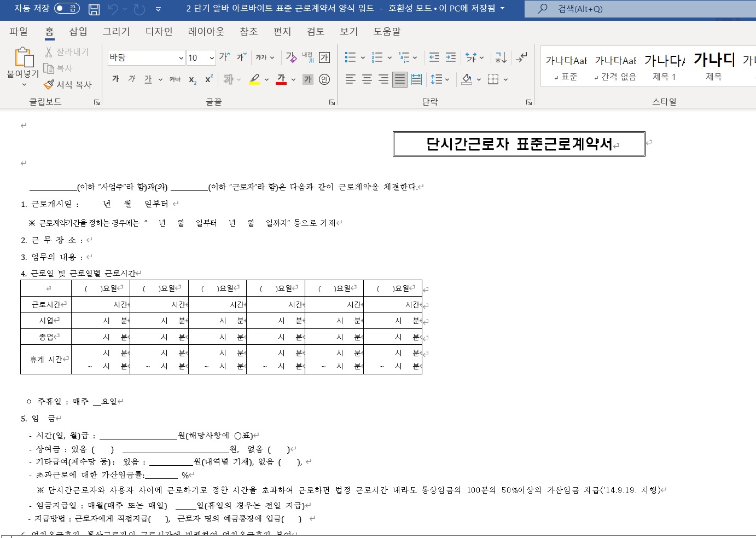Toggle subscript formatting
Image resolution: width=756 pixels, height=538 pixels.
click(192, 79)
